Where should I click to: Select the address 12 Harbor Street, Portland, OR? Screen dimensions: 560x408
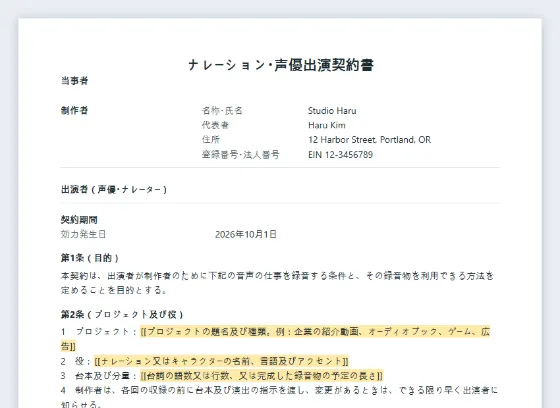click(x=369, y=140)
